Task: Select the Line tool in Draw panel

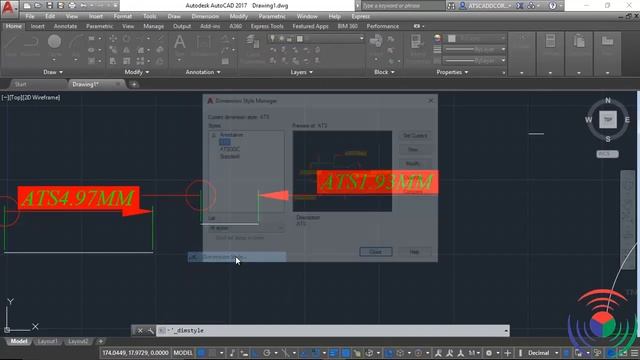Action: click(x=11, y=44)
